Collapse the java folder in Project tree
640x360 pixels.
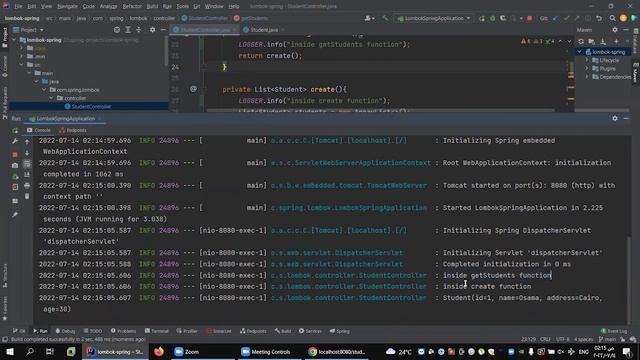[x=37, y=81]
